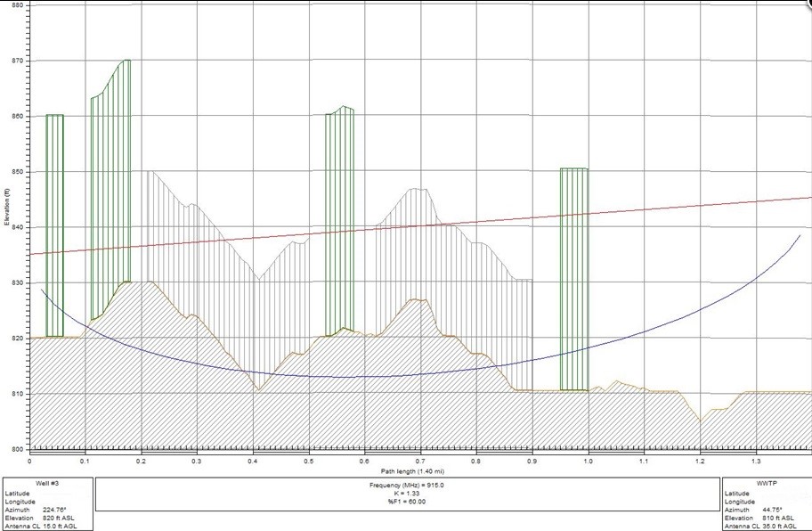
Task: Click the 1.0 path length tick label
Action: [589, 462]
